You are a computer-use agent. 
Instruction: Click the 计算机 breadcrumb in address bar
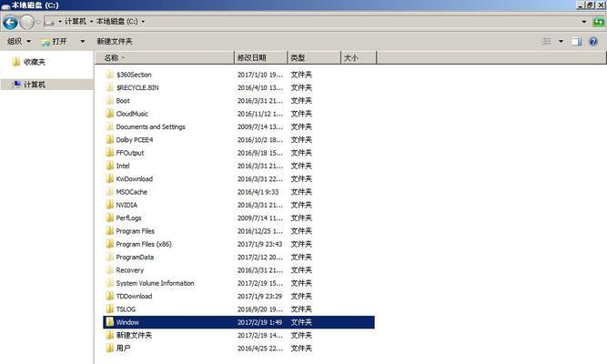pyautogui.click(x=76, y=21)
